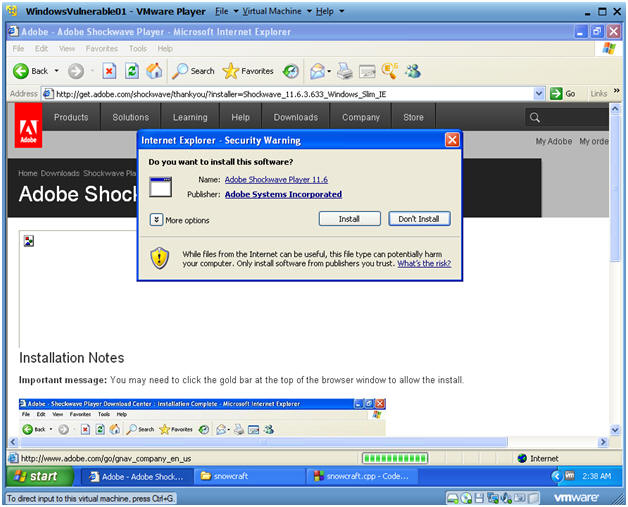Click the Forward arrow icon

click(x=75, y=72)
